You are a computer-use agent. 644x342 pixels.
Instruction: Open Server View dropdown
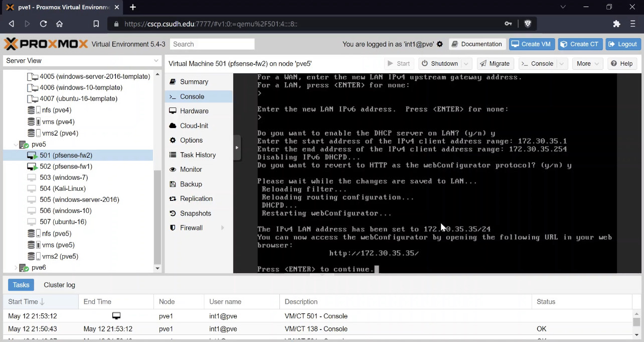coord(82,60)
